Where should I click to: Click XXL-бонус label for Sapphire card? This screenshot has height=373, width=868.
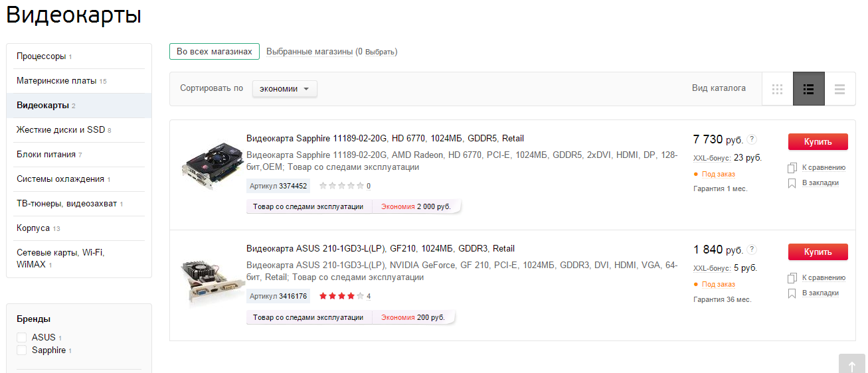[712, 159]
